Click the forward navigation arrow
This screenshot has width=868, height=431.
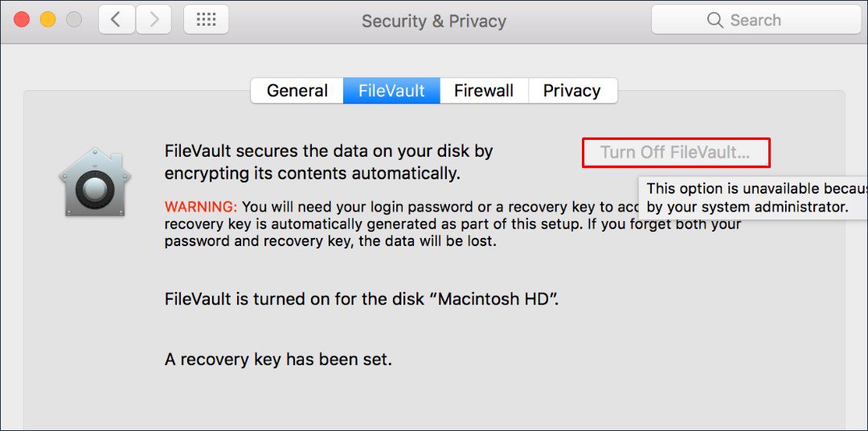click(154, 20)
